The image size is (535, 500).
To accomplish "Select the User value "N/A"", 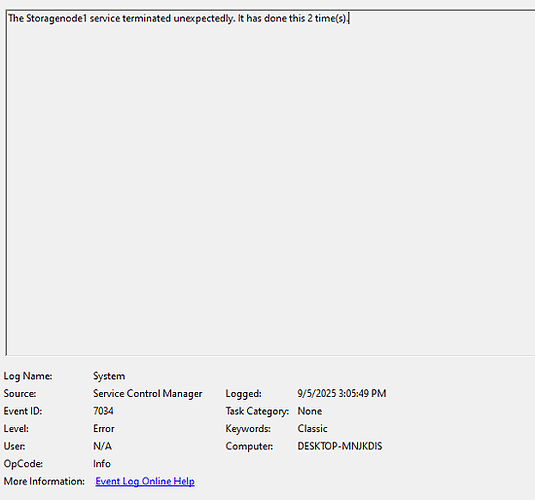I will 102,446.
